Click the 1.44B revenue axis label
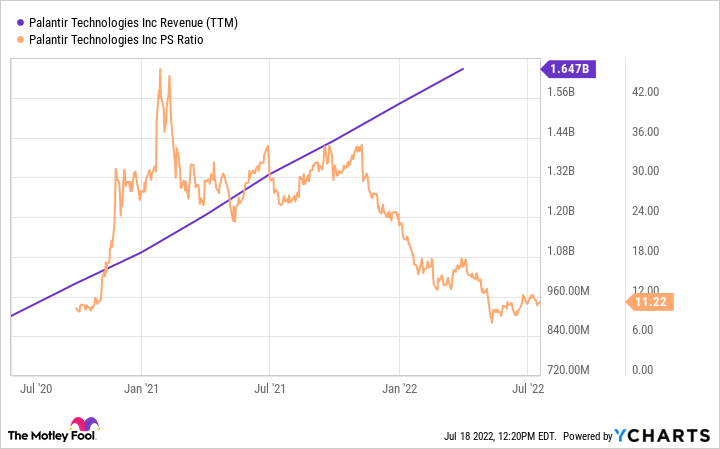The height and width of the screenshot is (449, 720). [561, 132]
